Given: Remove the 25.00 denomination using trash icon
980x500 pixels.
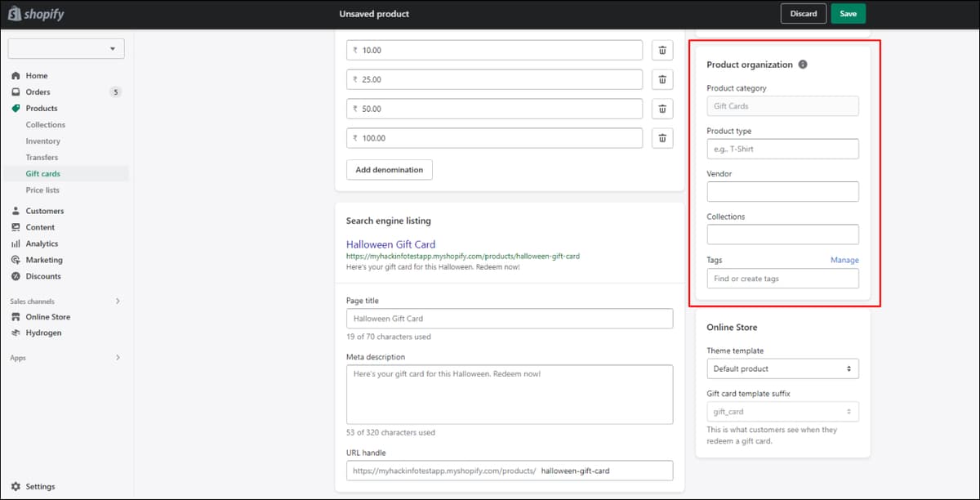Looking at the screenshot, I should pos(661,79).
